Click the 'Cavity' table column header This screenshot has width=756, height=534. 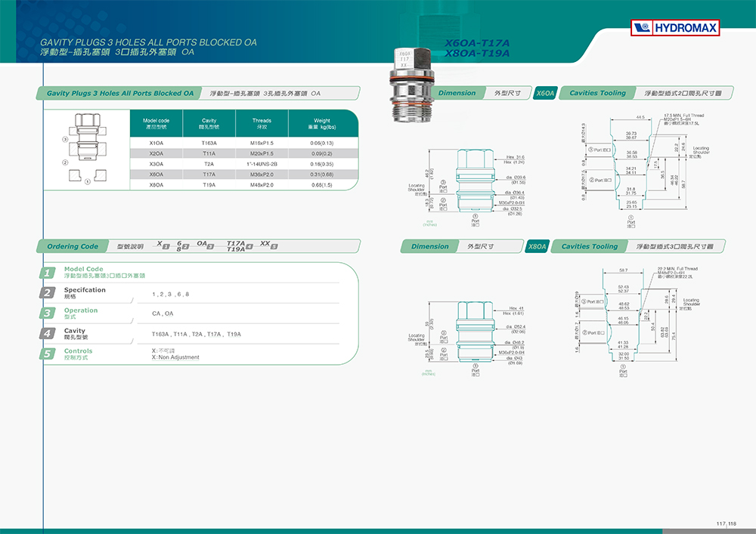(209, 124)
